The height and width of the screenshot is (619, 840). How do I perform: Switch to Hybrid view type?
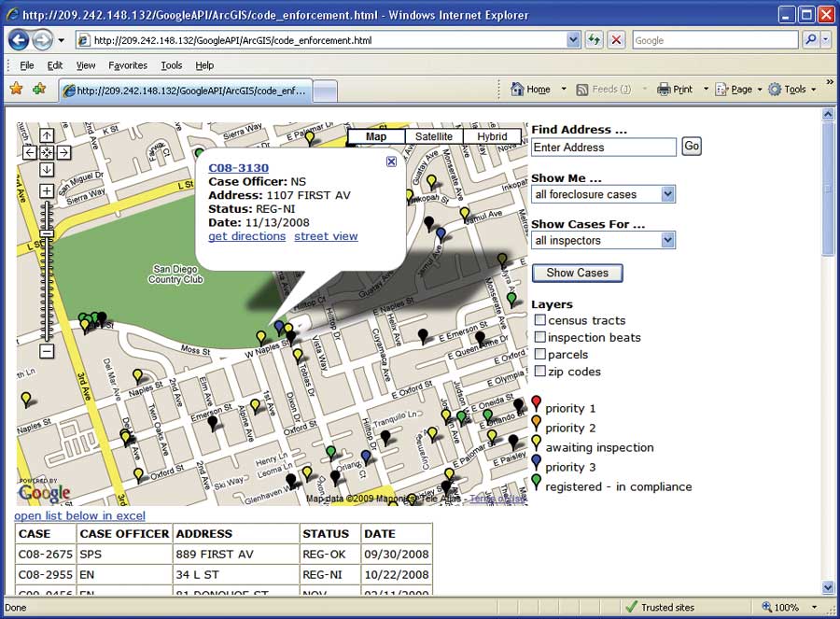pyautogui.click(x=492, y=136)
